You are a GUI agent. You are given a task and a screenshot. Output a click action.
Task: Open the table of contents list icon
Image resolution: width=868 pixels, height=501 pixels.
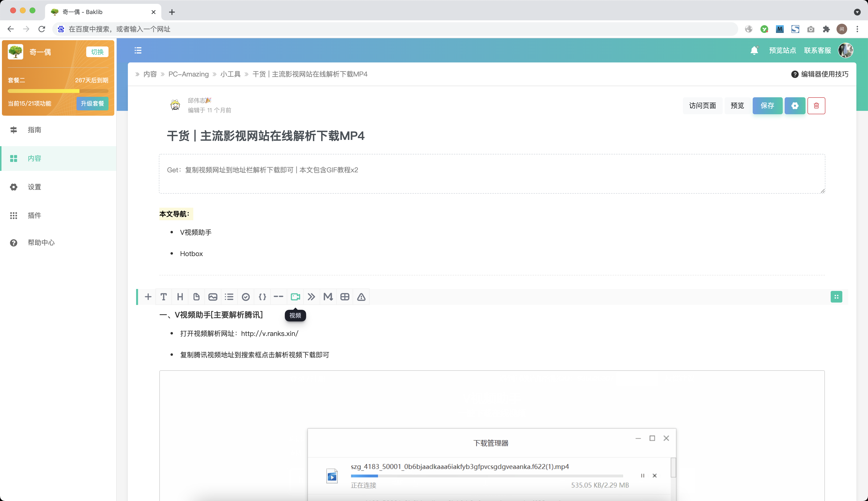pos(138,50)
